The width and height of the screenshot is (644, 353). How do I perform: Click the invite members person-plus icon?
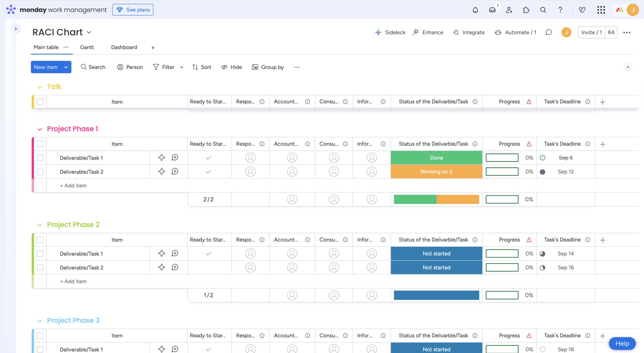(x=509, y=10)
